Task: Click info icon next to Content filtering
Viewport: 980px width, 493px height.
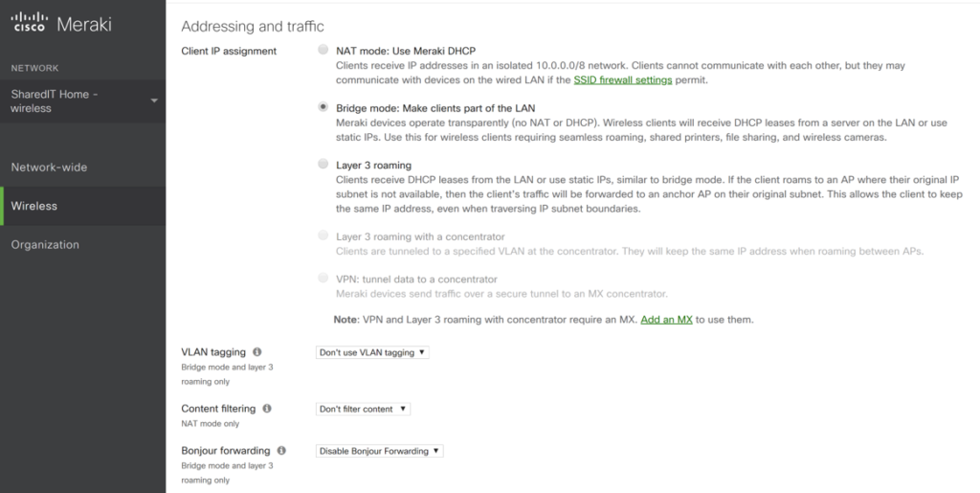Action: [267, 409]
